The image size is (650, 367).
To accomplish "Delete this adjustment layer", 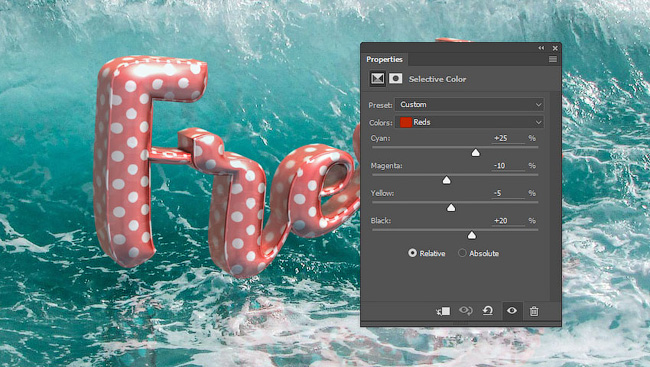I will [534, 311].
